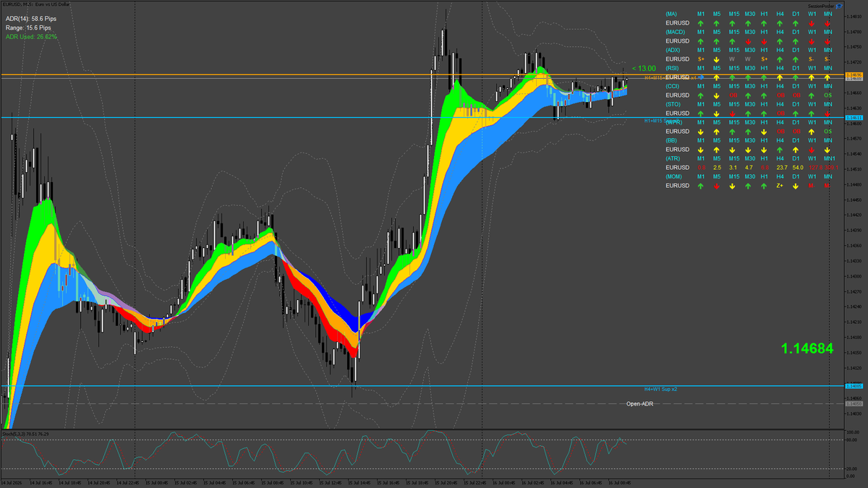Screen dimensions: 868x488
Task: Click the CCI row's MN OS signal
Action: pyautogui.click(x=827, y=95)
